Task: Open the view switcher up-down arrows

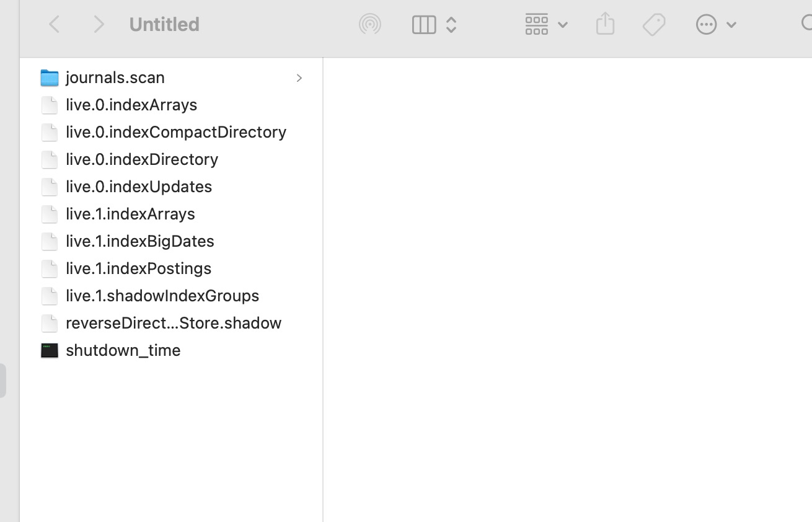Action: click(451, 25)
